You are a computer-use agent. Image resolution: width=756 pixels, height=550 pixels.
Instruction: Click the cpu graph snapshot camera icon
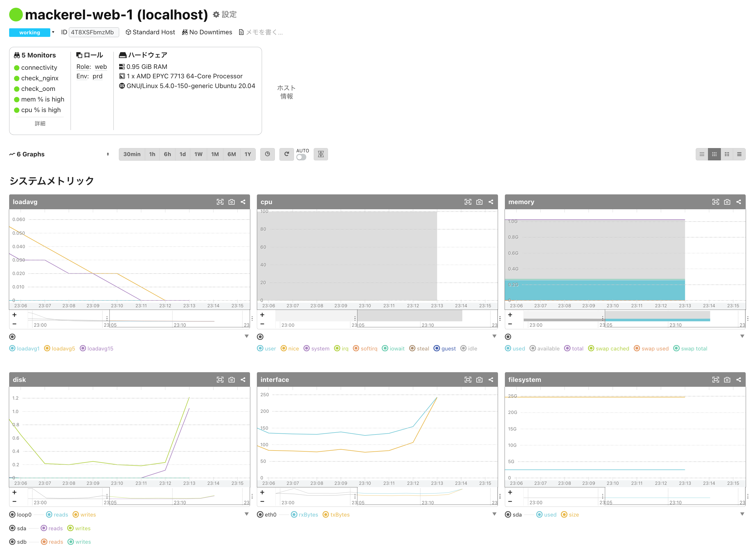tap(479, 202)
